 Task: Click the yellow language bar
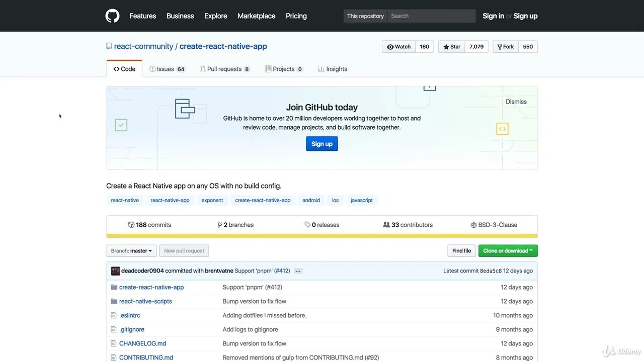coord(322,236)
